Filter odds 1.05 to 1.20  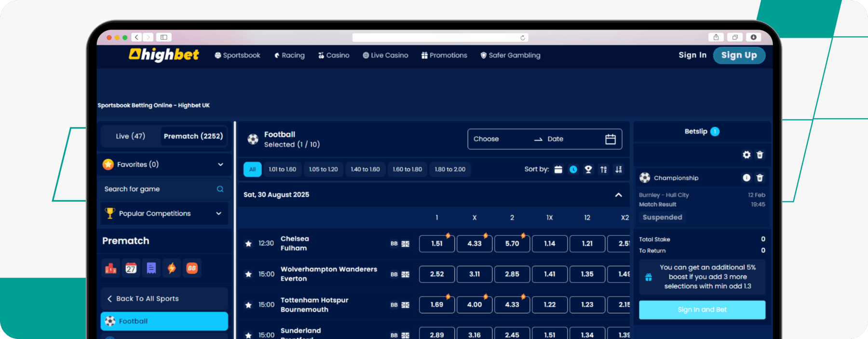tap(324, 169)
